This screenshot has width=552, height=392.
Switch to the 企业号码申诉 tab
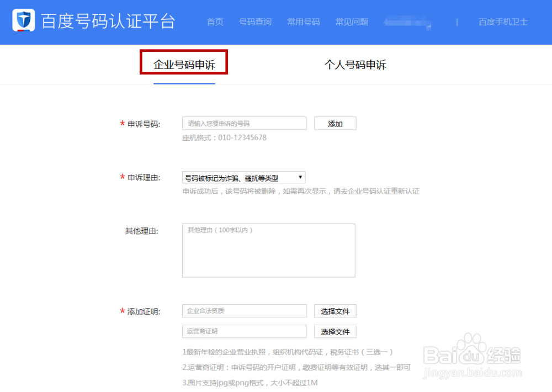(x=184, y=64)
